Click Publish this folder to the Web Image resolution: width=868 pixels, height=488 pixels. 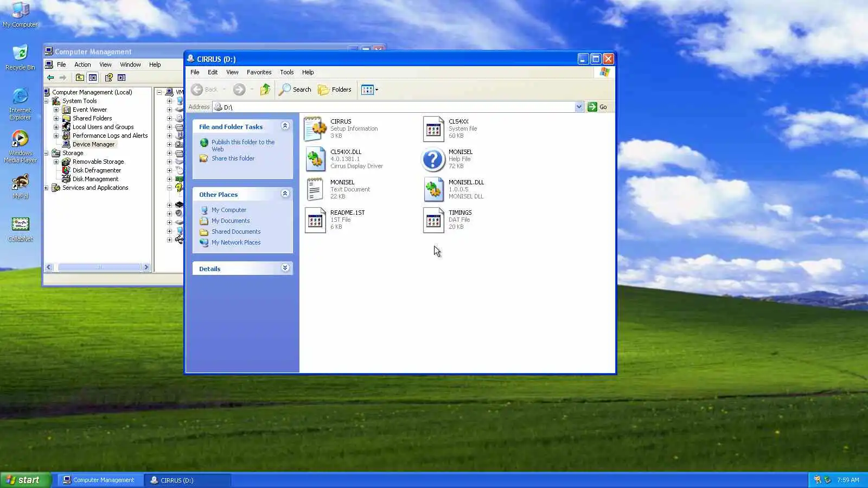click(243, 145)
